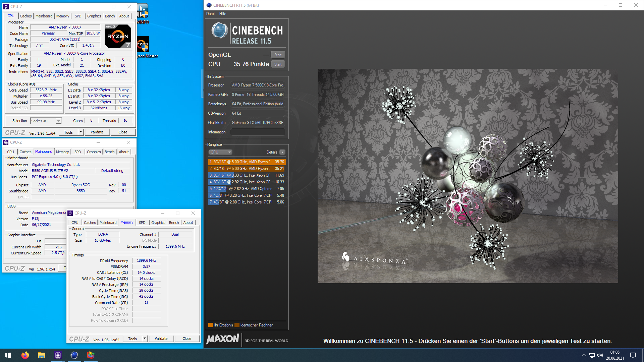Click the Core Speed value 5523.71 MHz
The width and height of the screenshot is (644, 362).
pyautogui.click(x=46, y=90)
